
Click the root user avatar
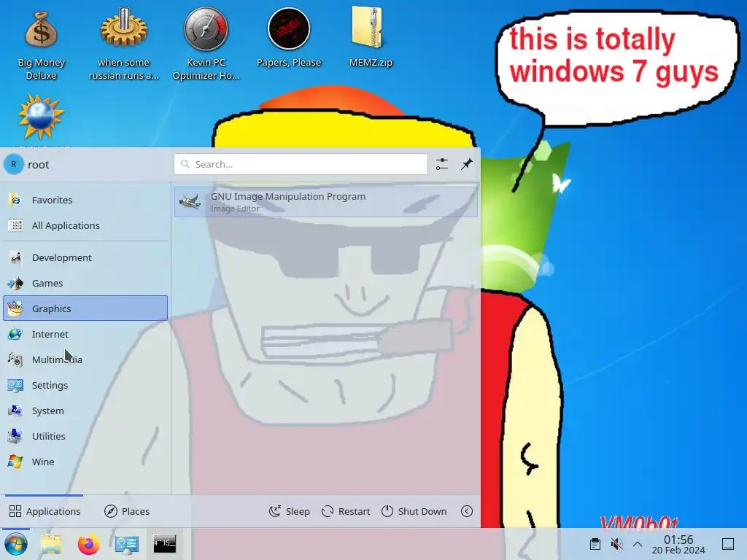click(x=14, y=164)
